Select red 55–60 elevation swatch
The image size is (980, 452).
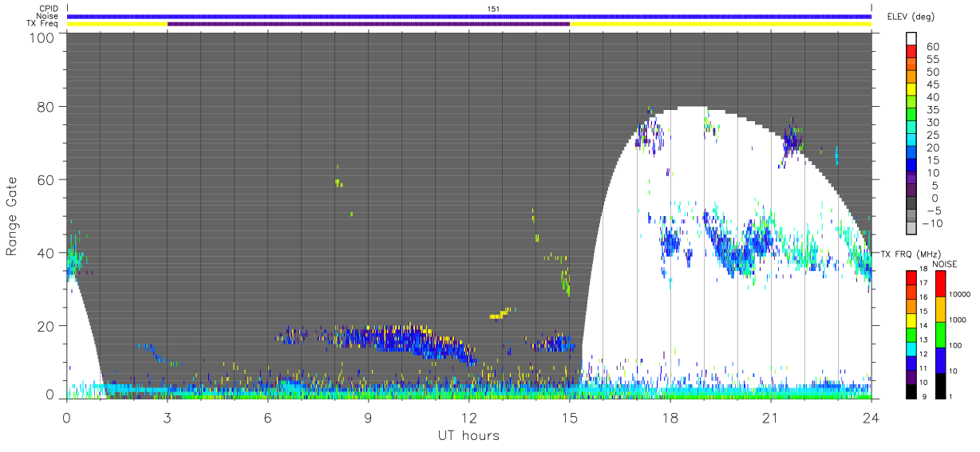click(911, 51)
